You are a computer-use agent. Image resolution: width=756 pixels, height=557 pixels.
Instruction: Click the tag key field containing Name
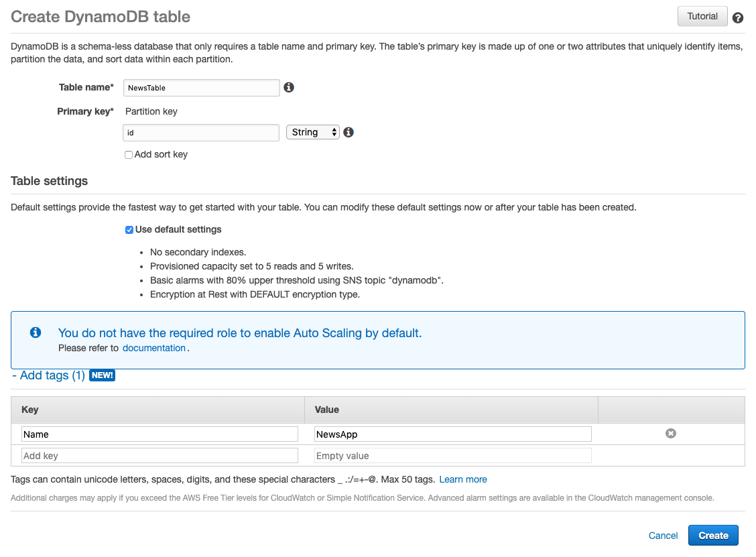pos(160,434)
